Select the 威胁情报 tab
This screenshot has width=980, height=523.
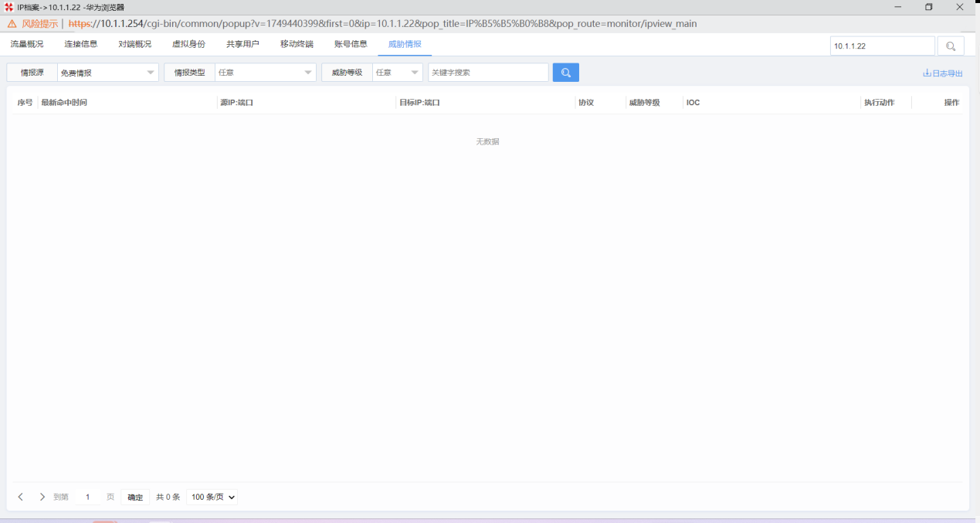[405, 44]
